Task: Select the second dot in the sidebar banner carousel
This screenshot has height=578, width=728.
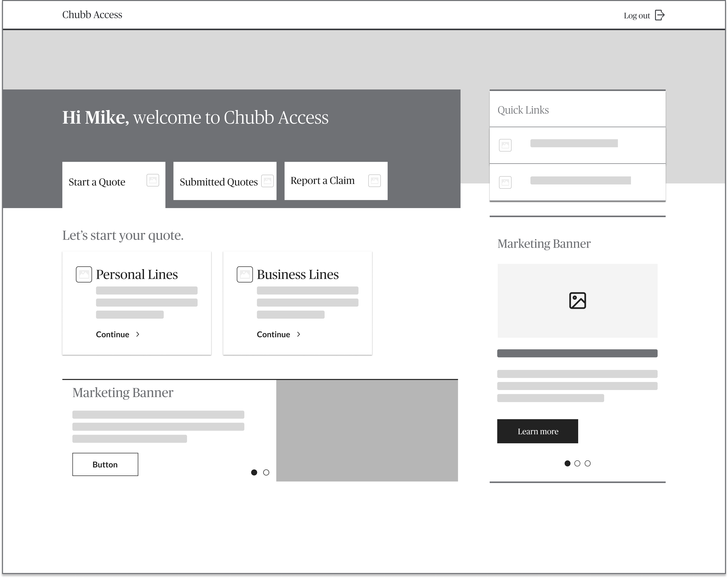Action: point(577,463)
